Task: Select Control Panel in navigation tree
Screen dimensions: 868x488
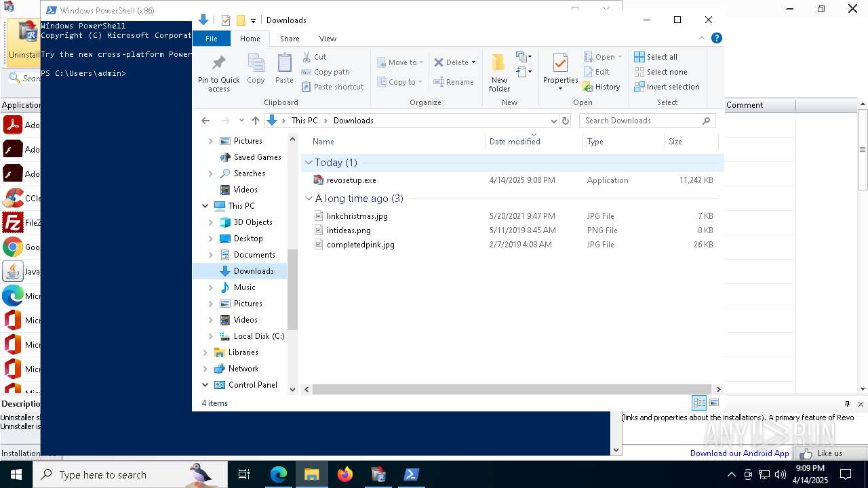Action: (253, 385)
